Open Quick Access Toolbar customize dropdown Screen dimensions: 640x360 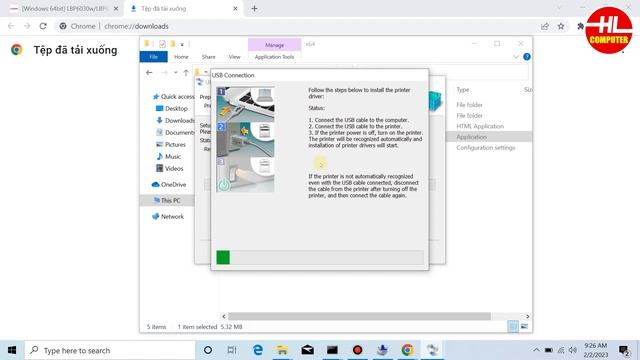tap(182, 44)
